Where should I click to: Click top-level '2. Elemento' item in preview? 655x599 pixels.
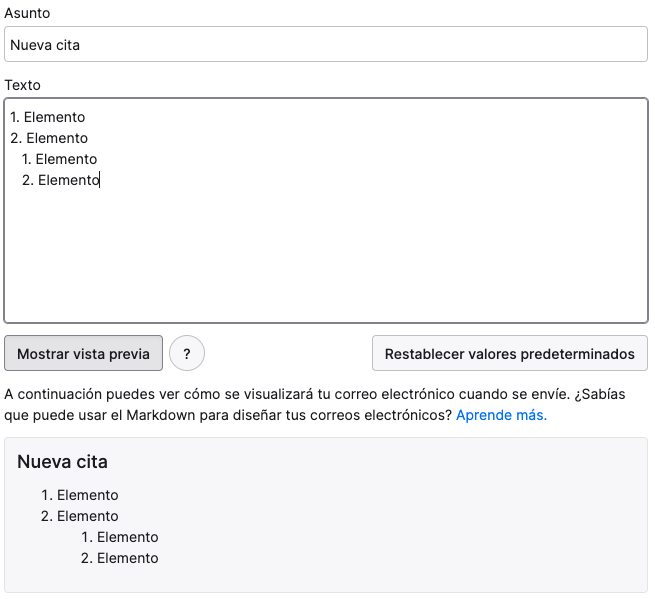79,516
